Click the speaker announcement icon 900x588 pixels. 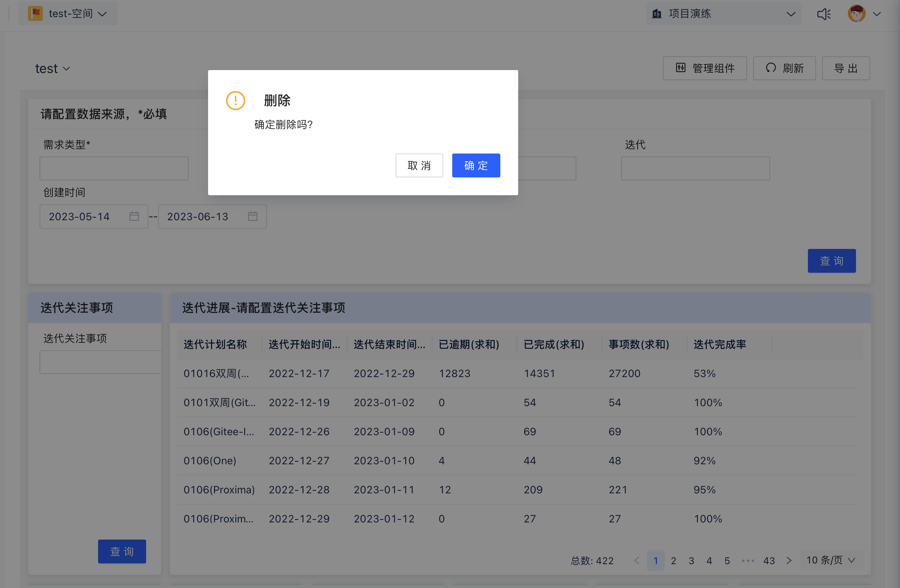824,14
